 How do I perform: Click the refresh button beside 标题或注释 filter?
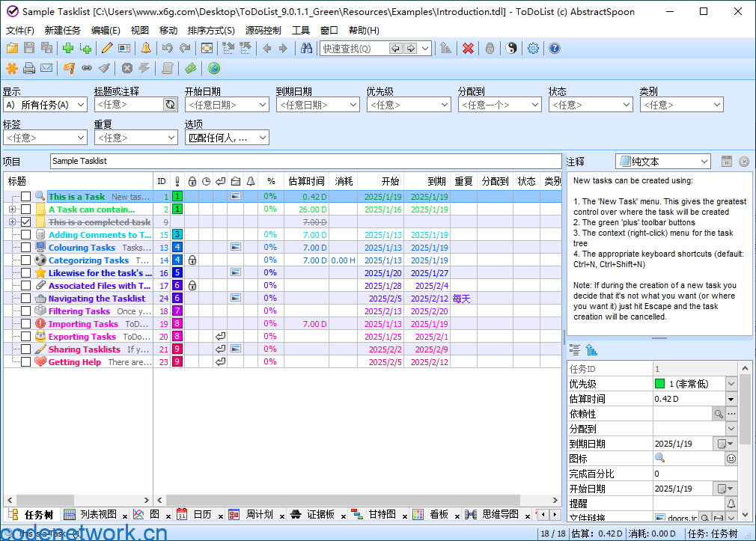click(170, 105)
